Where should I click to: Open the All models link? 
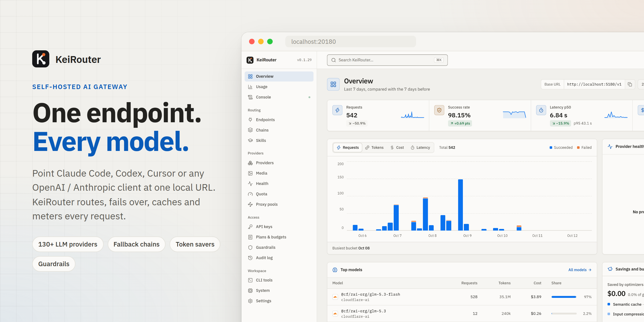coord(580,270)
